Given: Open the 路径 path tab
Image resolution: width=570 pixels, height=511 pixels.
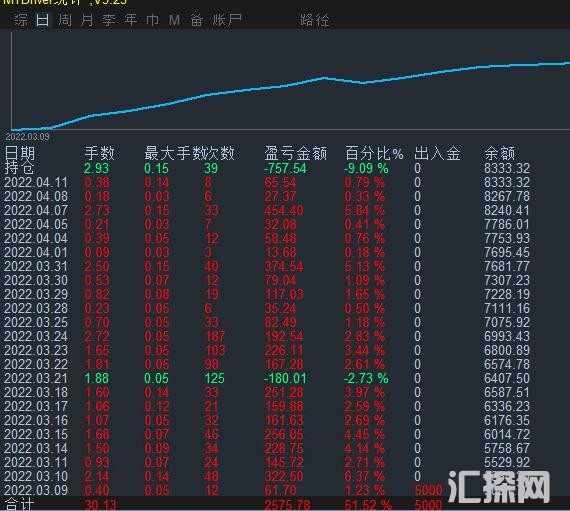Looking at the screenshot, I should tap(315, 20).
